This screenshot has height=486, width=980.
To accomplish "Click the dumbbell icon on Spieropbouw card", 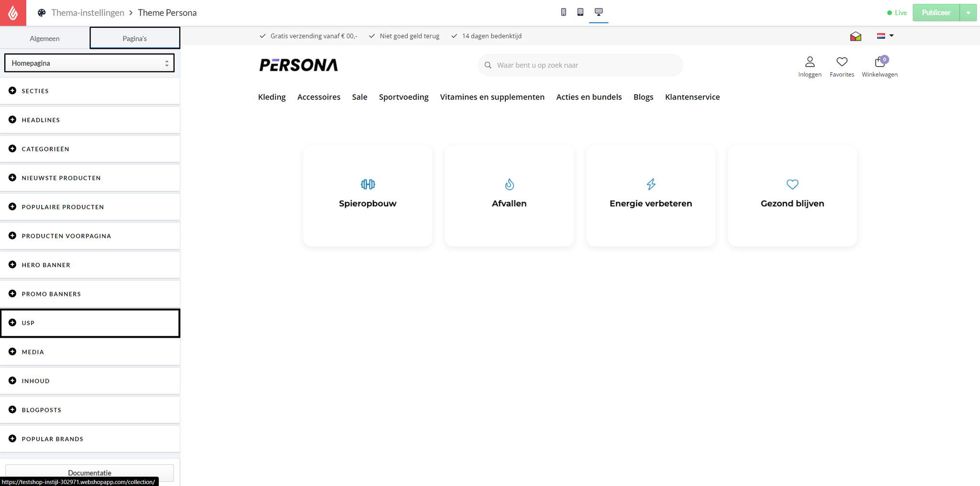I will click(x=367, y=184).
